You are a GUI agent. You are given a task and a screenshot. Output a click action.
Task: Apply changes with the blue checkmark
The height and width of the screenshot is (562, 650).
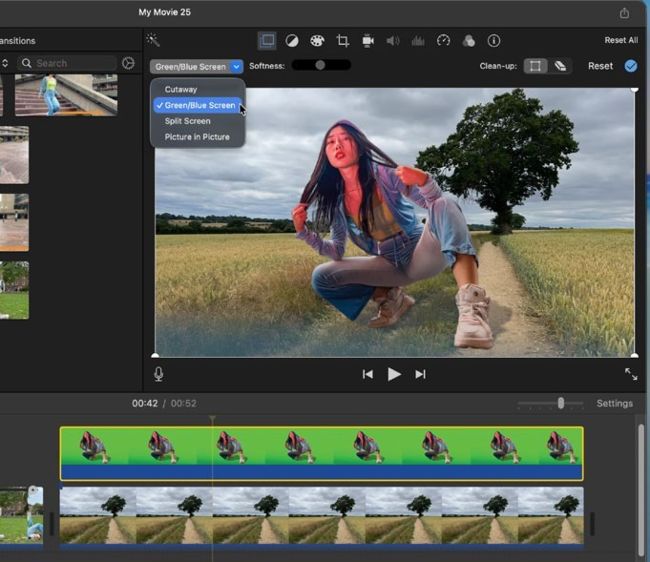tap(630, 66)
